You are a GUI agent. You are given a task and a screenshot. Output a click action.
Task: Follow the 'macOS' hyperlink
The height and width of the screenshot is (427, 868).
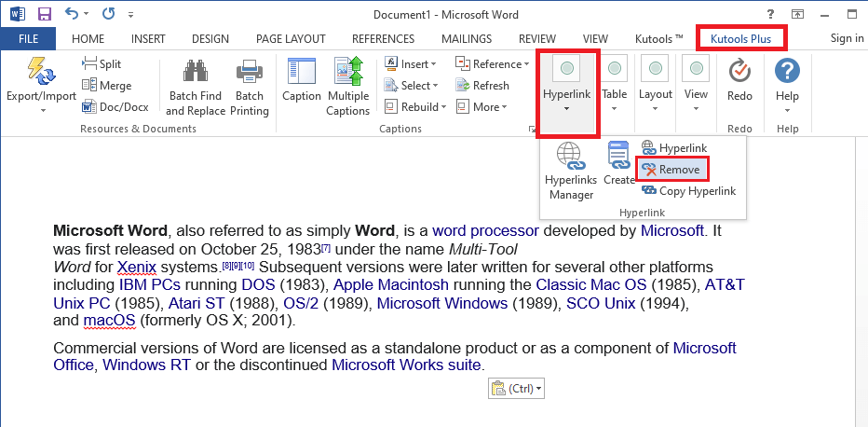(109, 320)
